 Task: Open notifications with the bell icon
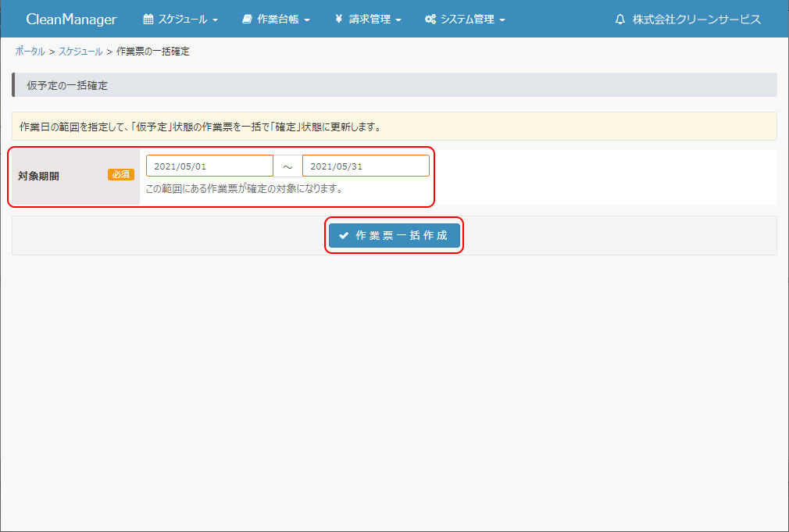click(620, 20)
